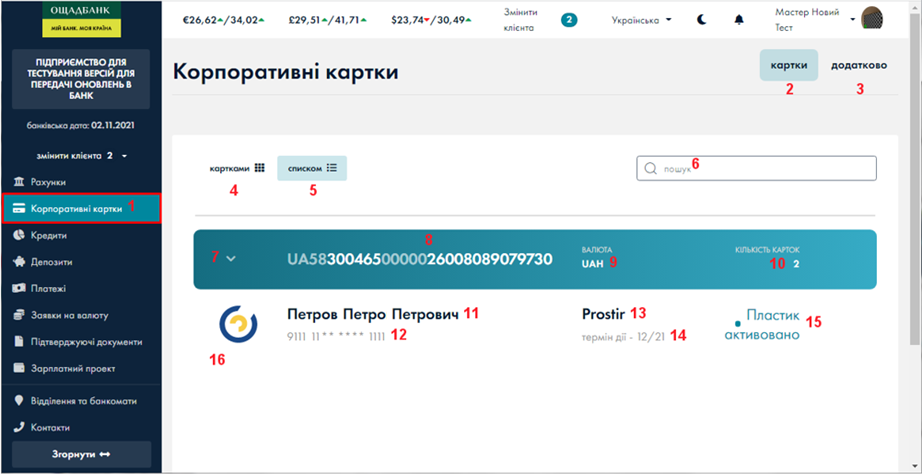Switch to списком list view
This screenshot has width=922, height=475.
tap(312, 168)
